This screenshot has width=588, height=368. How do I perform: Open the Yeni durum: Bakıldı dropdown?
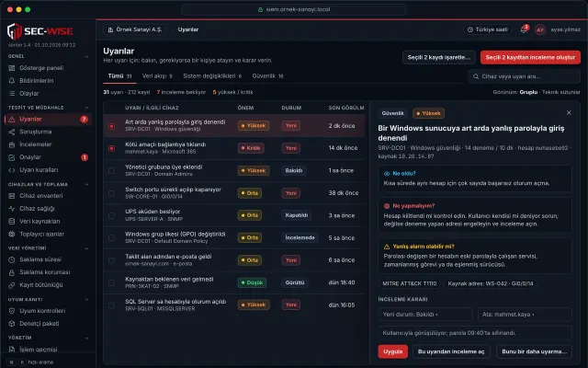(x=425, y=315)
